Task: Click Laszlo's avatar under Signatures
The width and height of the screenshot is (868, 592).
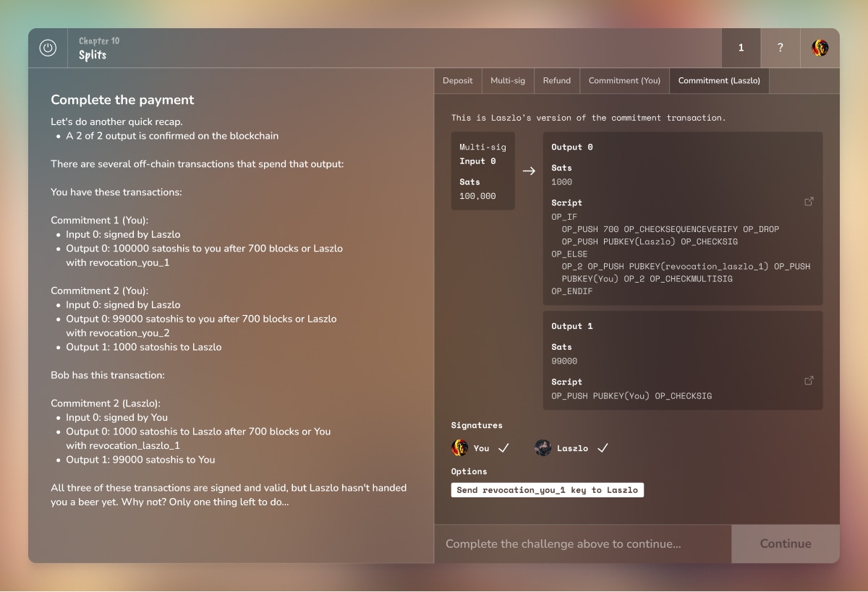Action: (x=543, y=447)
